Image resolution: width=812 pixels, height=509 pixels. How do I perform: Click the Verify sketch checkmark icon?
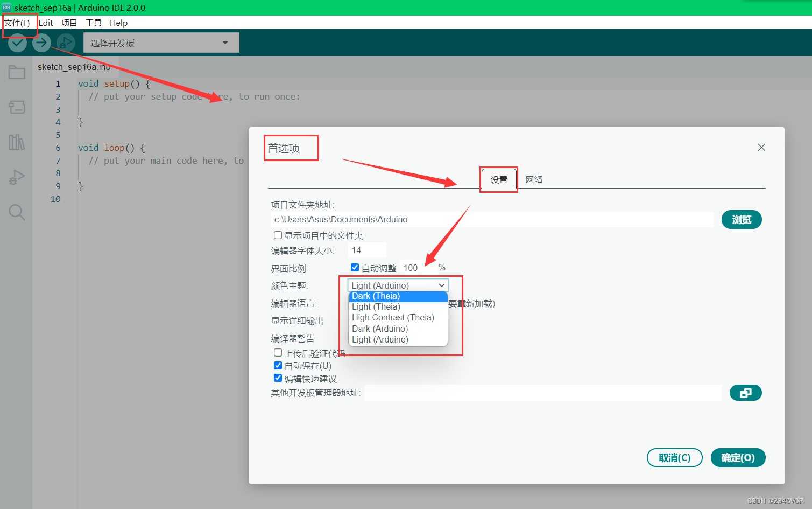tap(17, 43)
